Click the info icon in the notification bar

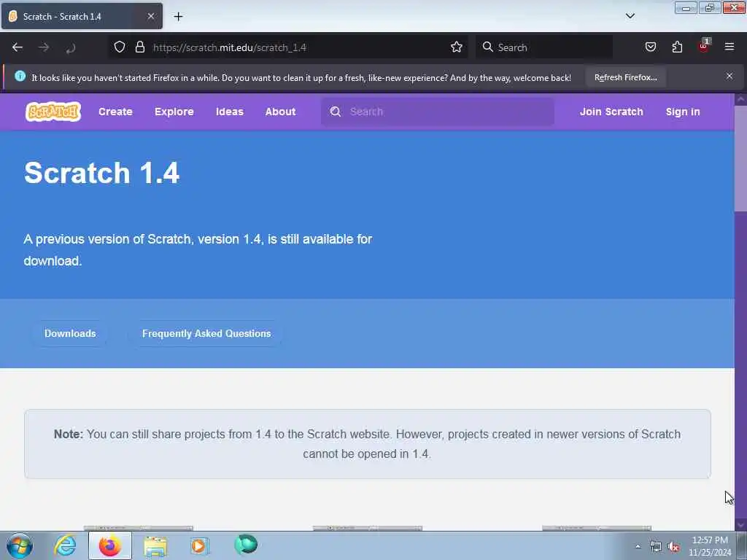pos(20,76)
